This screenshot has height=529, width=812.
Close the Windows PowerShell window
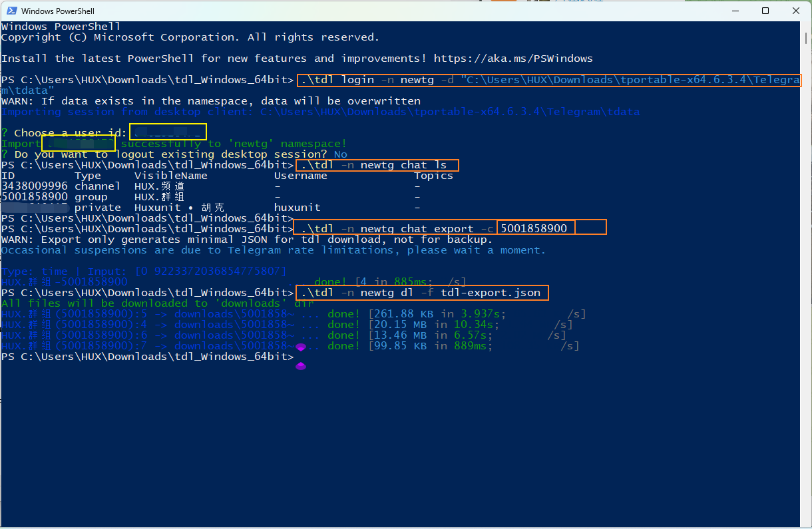click(x=795, y=11)
